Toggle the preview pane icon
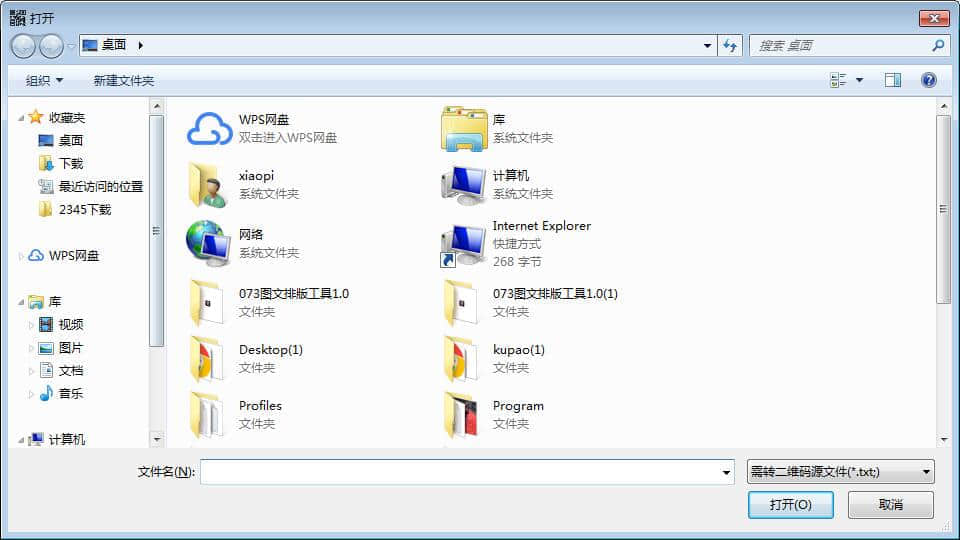Screen dimensions: 960x540 point(893,80)
